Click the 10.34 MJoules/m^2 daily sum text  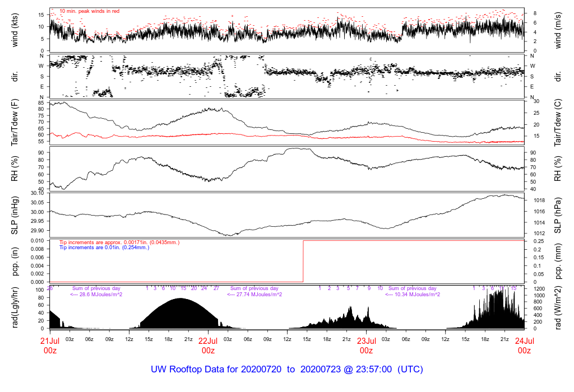412,295
